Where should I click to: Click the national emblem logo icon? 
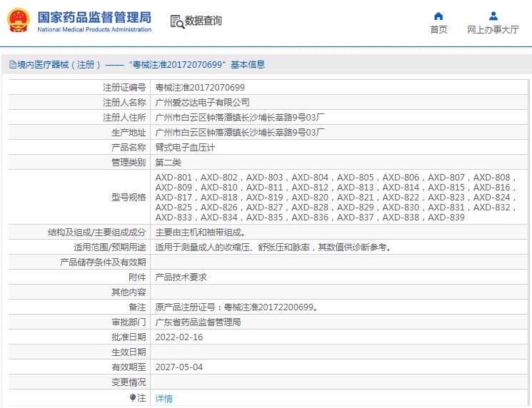pos(19,21)
